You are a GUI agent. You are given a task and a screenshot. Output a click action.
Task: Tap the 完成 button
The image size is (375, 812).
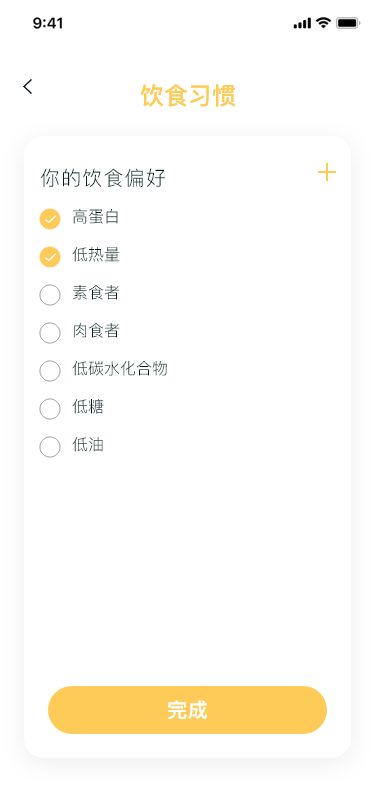[188, 710]
